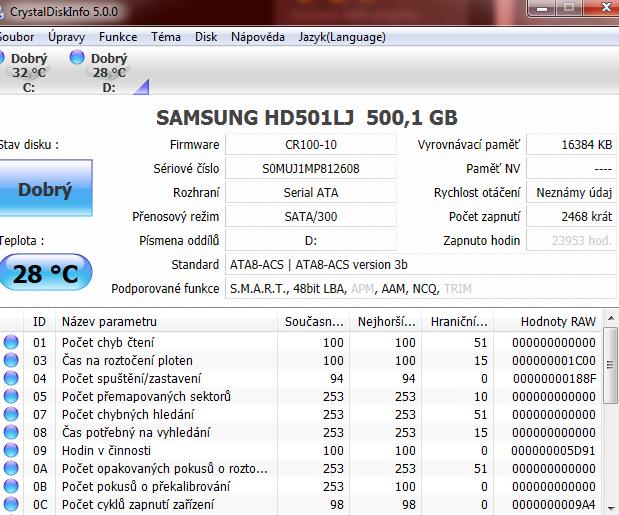Viewport: 619px width, 515px height.
Task: Select row text Hodin v činnosti
Action: click(106, 450)
